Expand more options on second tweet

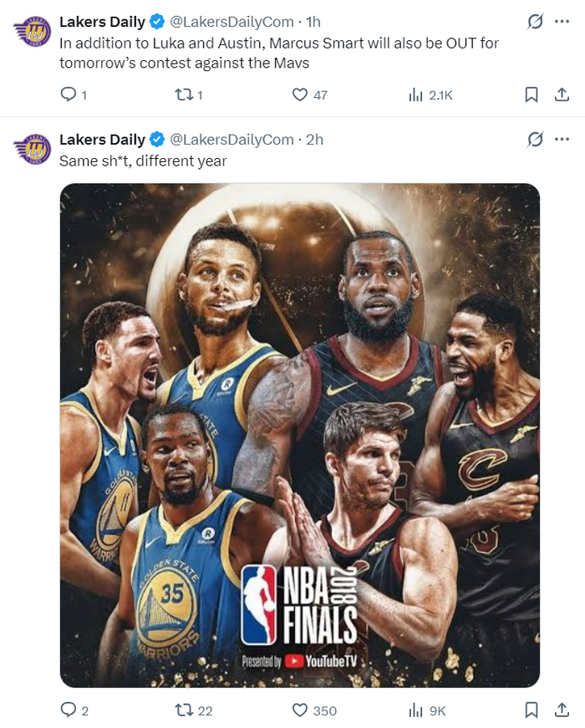click(562, 140)
